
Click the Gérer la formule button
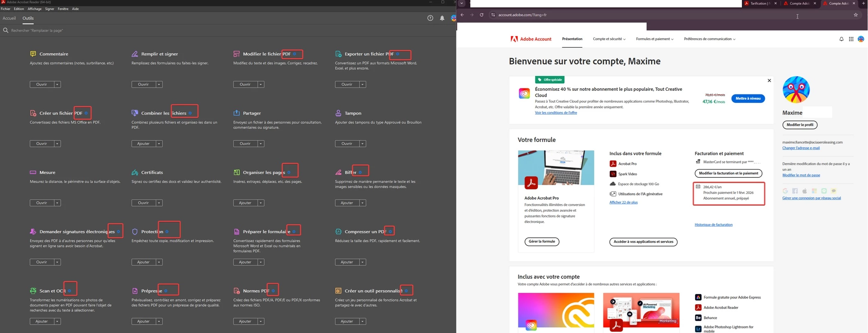tap(542, 242)
